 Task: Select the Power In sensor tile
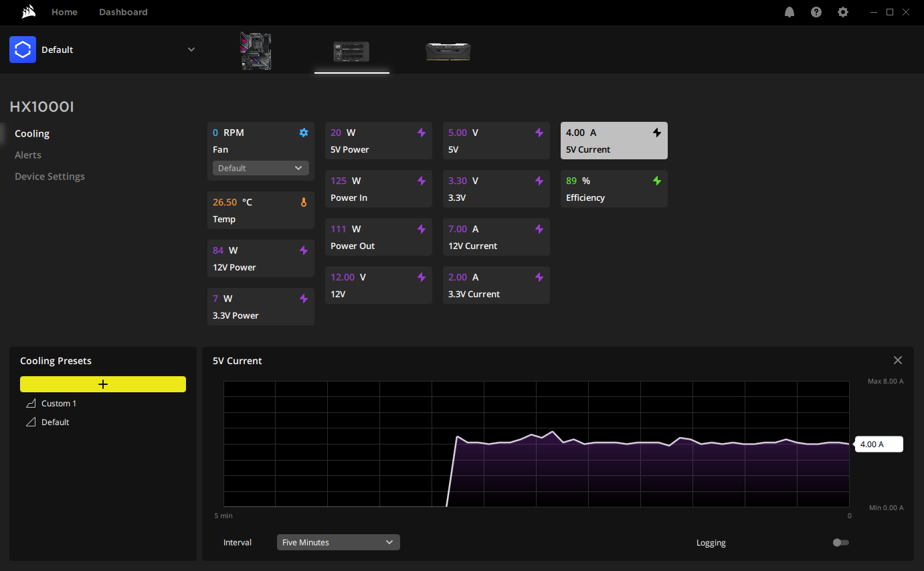click(379, 189)
